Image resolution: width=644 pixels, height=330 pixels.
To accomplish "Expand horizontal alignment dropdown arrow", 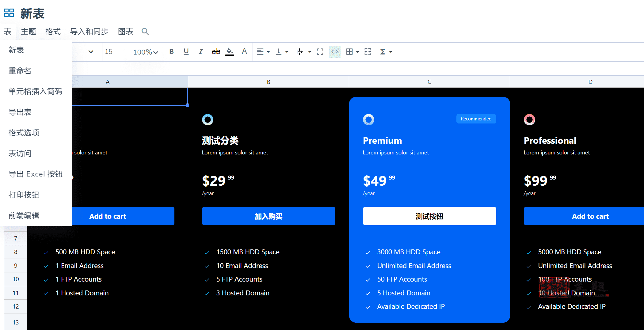I will coord(269,52).
